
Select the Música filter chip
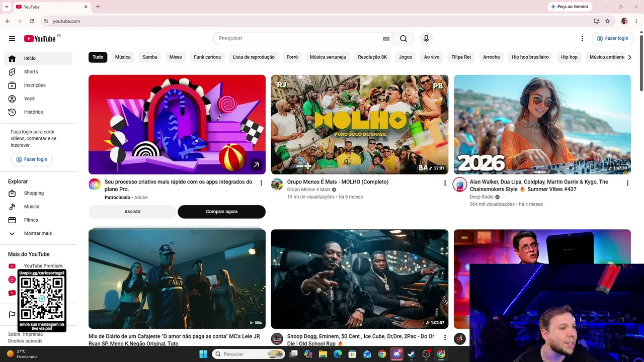coord(123,57)
